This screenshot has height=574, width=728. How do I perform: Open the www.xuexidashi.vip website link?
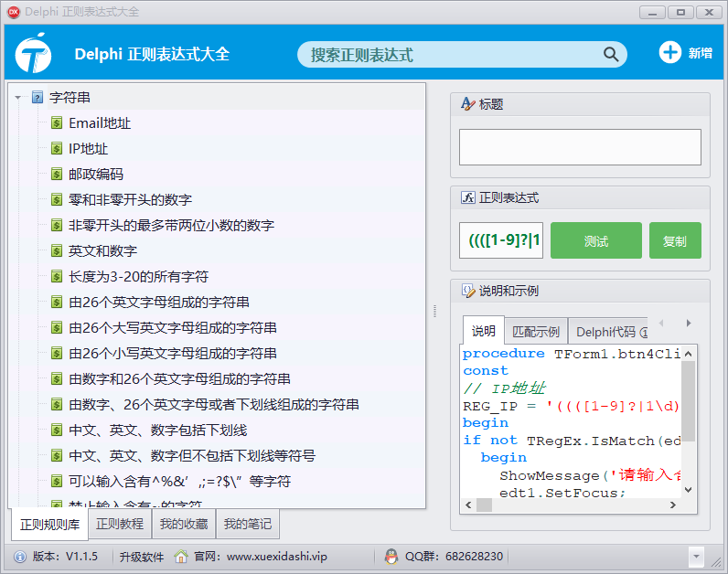point(277,557)
